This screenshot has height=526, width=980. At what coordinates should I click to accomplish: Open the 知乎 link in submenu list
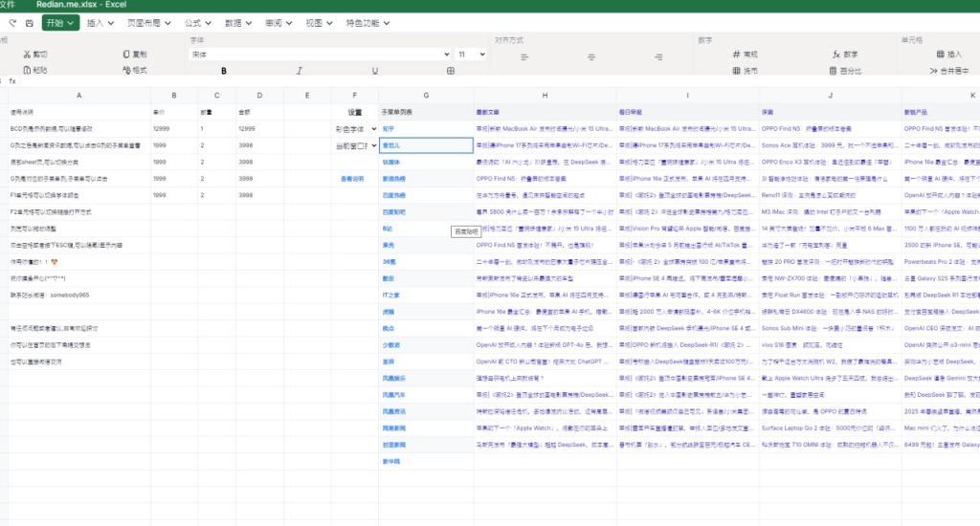[389, 129]
